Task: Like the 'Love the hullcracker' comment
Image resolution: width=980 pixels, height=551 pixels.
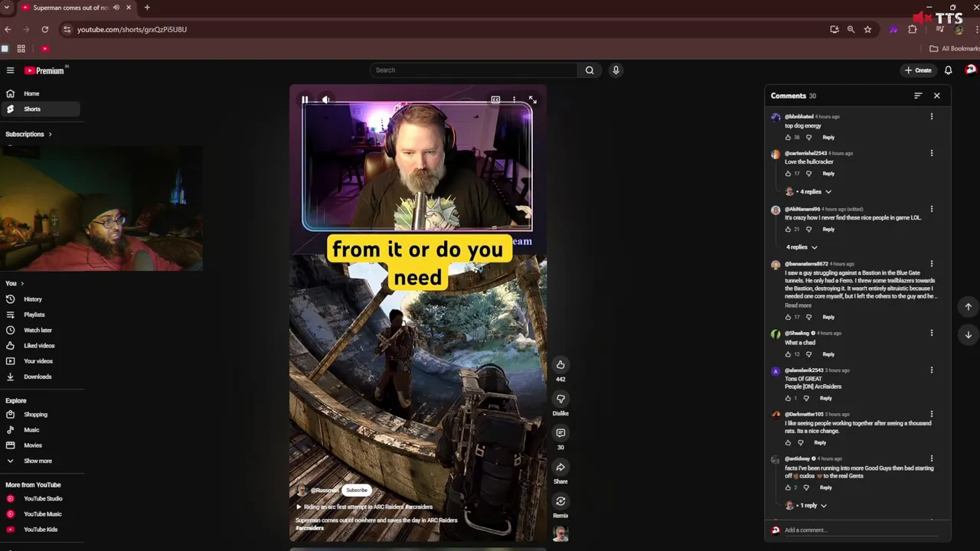Action: [788, 174]
